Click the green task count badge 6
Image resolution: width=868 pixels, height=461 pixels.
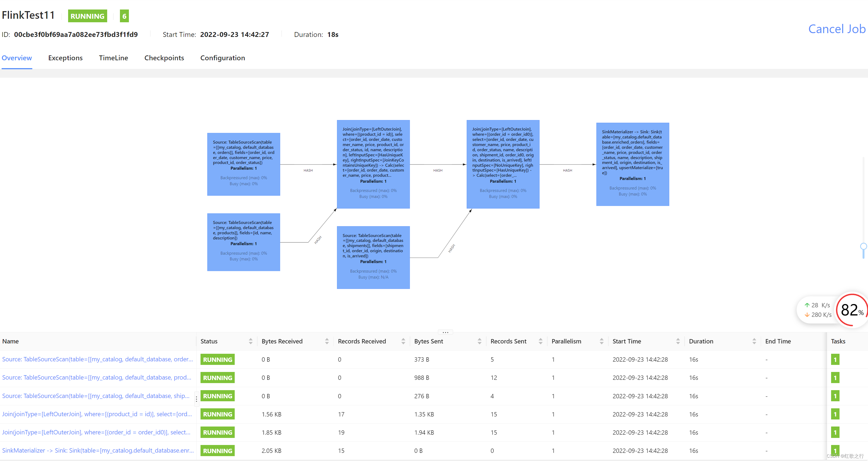click(124, 16)
